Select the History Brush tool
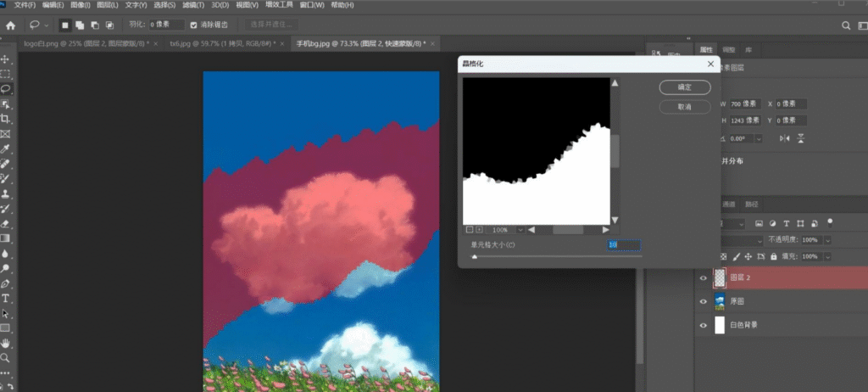The height and width of the screenshot is (392, 868). coord(5,209)
